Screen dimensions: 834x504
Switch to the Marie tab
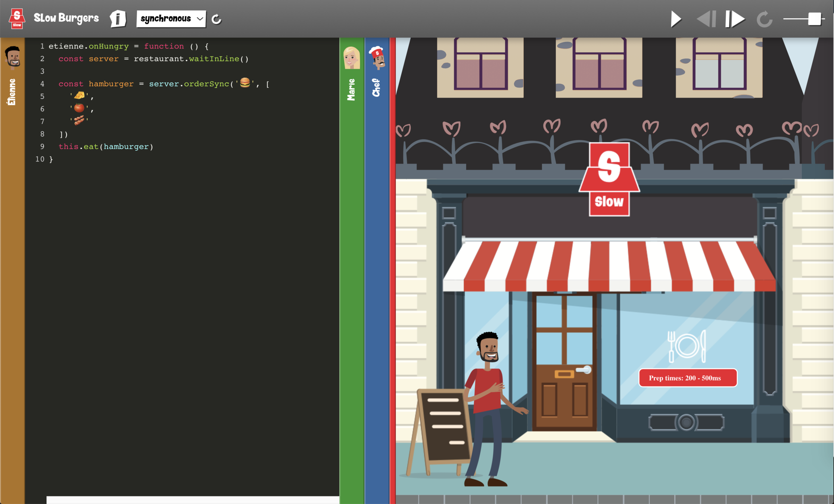pos(351,90)
